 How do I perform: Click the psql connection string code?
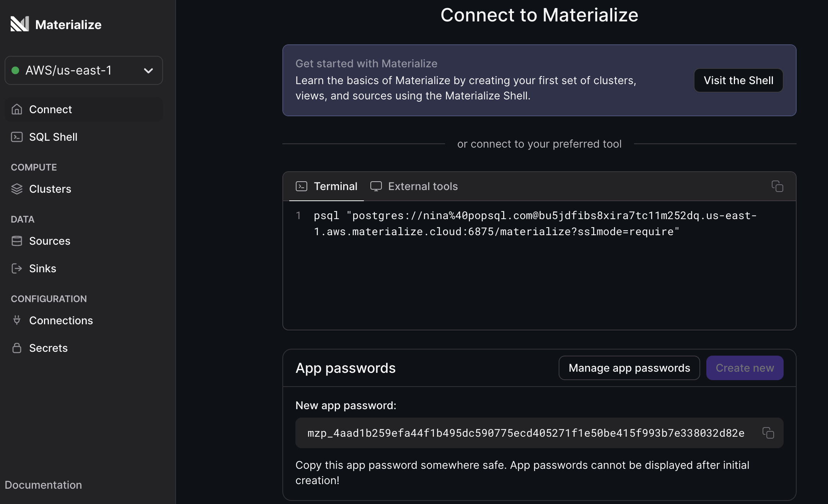click(x=535, y=224)
